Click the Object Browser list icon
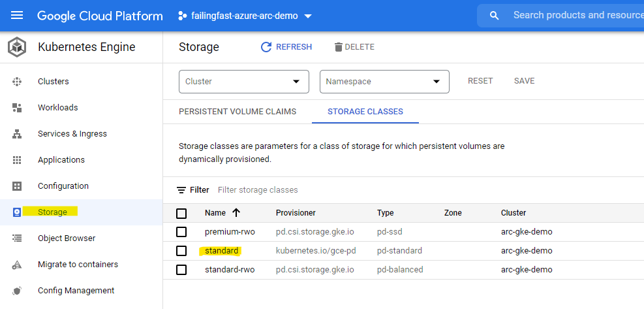This screenshot has width=644, height=309. (17, 238)
